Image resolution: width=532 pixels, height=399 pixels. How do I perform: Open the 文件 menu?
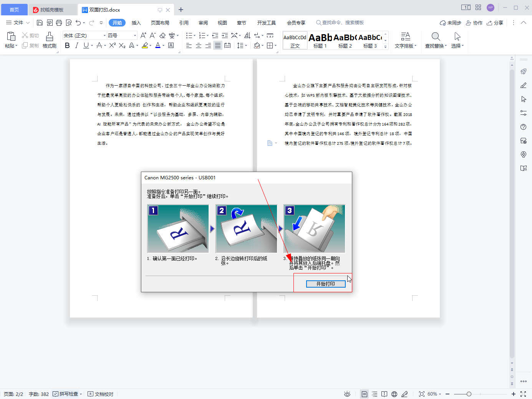[18, 23]
